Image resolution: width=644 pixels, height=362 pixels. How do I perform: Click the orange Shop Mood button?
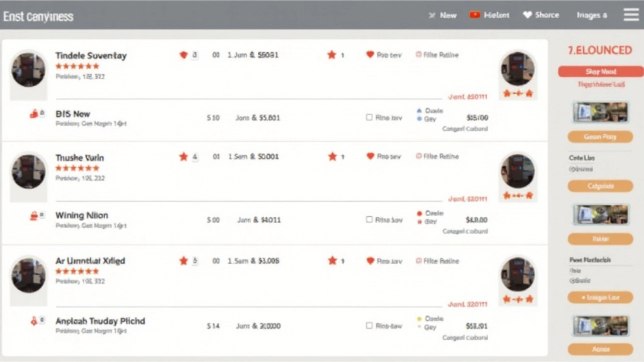599,71
